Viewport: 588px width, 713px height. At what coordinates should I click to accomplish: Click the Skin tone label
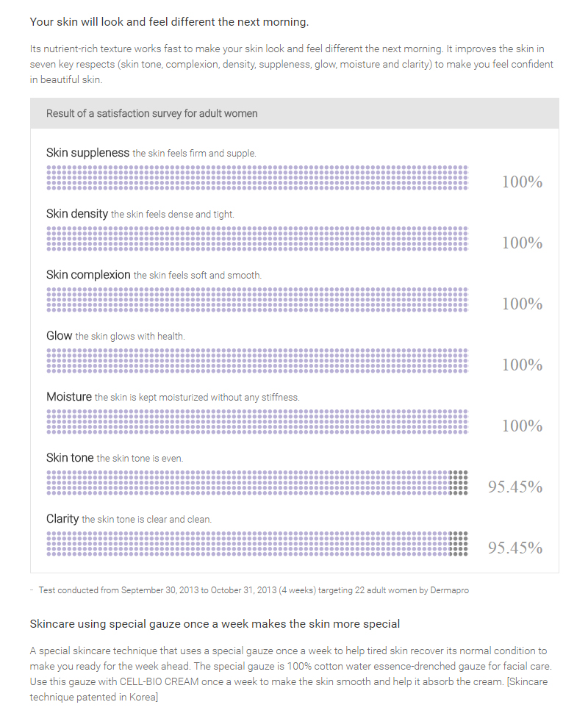(x=70, y=458)
